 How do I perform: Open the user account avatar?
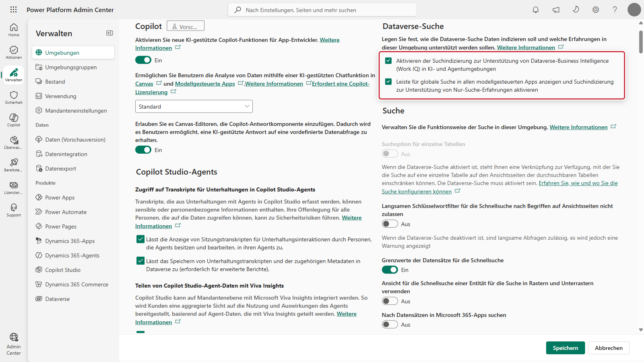click(634, 10)
